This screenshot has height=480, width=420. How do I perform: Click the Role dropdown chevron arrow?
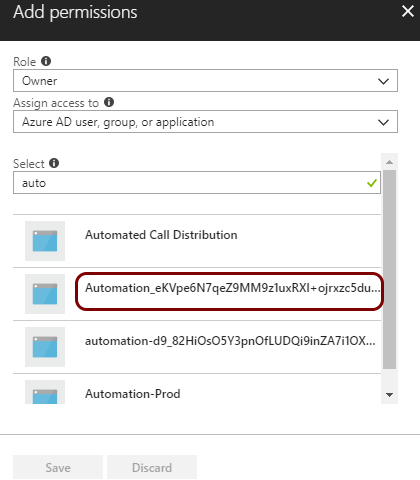(384, 81)
